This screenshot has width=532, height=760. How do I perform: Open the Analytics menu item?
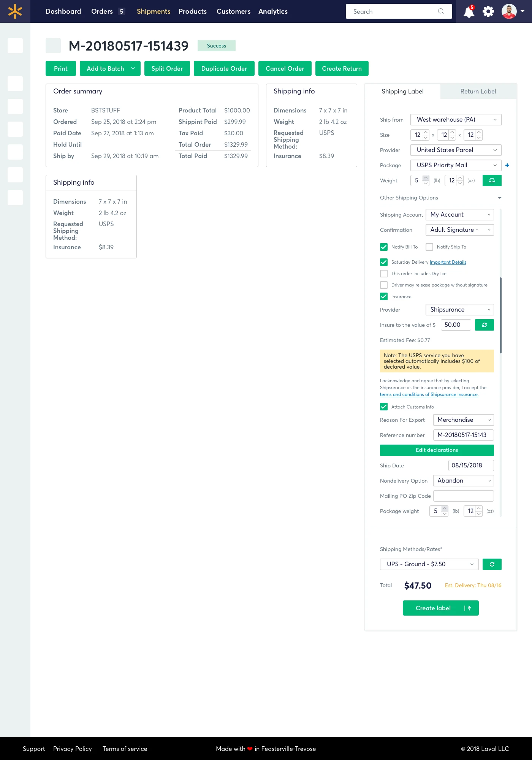coord(273,11)
